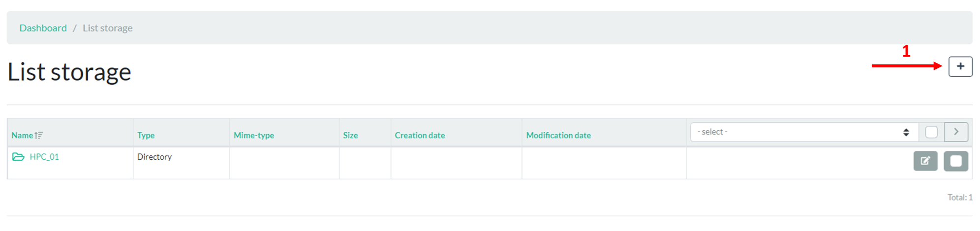This screenshot has height=231, width=980.
Task: Open the HPC_01 directory link
Action: (x=44, y=157)
